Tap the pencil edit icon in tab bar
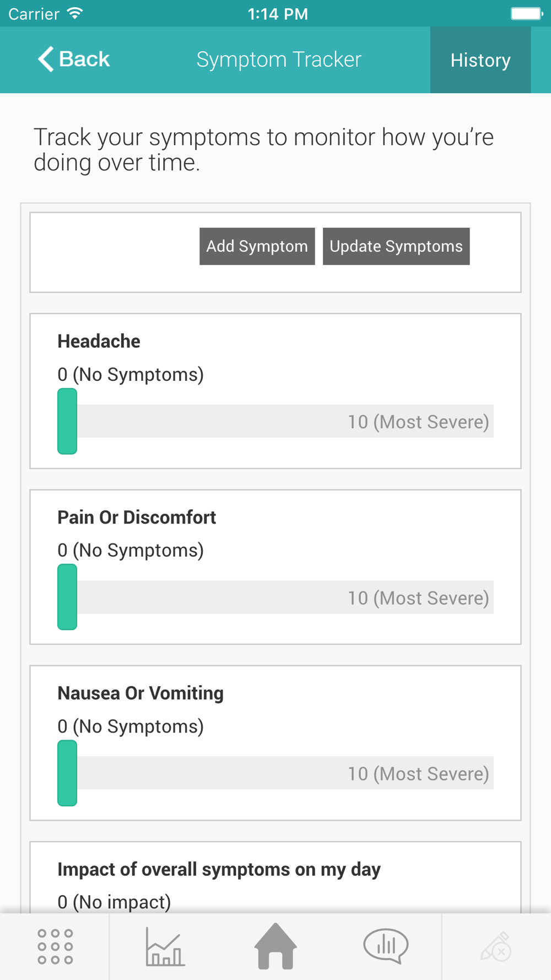Screen dimensions: 551x980 [496, 947]
